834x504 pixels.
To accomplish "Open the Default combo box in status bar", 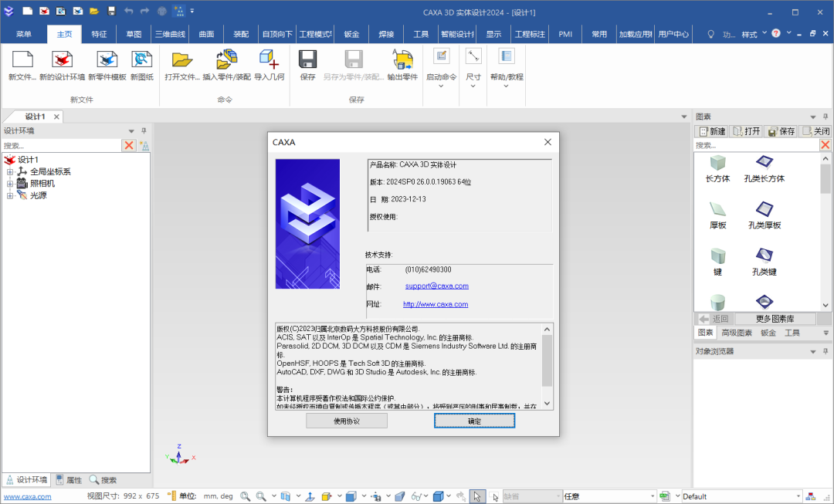I will click(x=741, y=496).
